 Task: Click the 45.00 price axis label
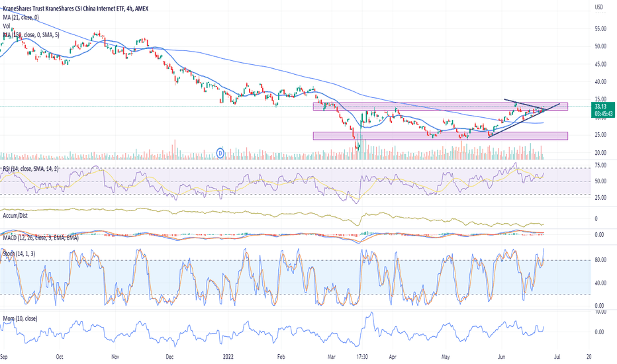click(x=600, y=64)
